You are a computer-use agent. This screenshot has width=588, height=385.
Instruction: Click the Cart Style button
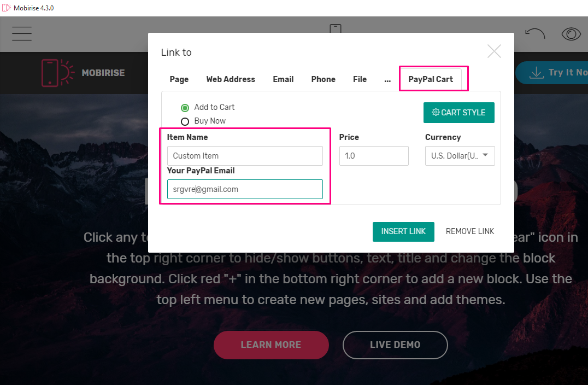(458, 113)
